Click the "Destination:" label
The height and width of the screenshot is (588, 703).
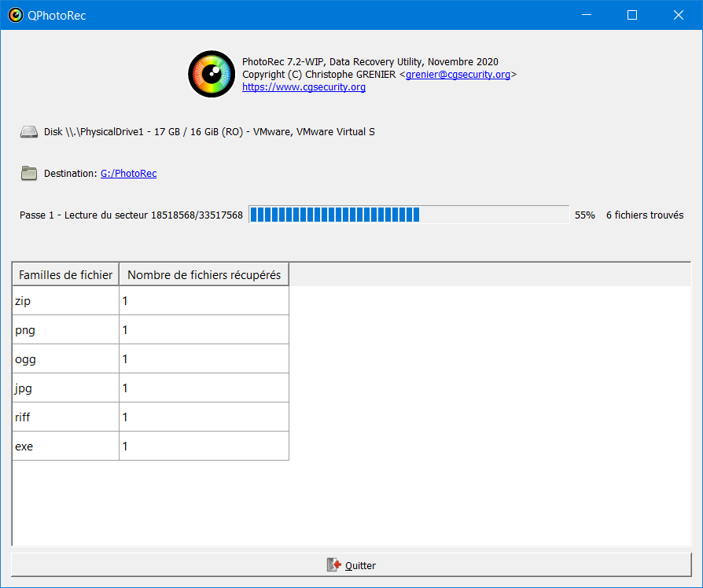click(x=71, y=174)
